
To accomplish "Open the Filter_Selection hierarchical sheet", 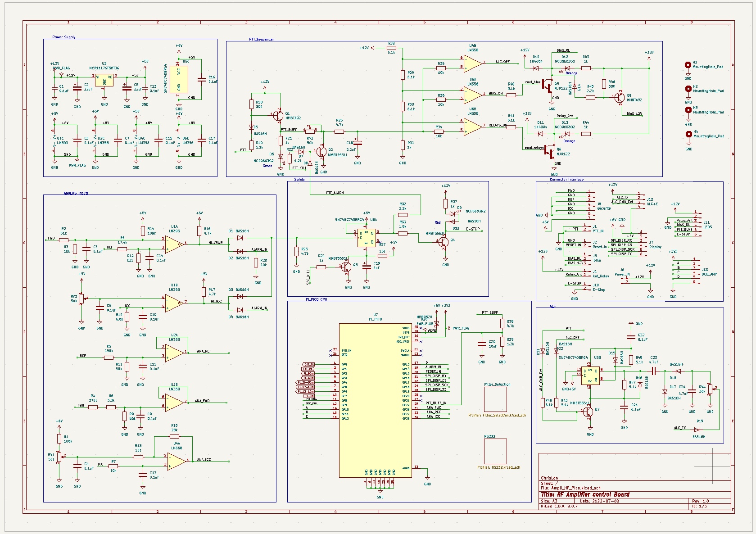I will [x=495, y=399].
